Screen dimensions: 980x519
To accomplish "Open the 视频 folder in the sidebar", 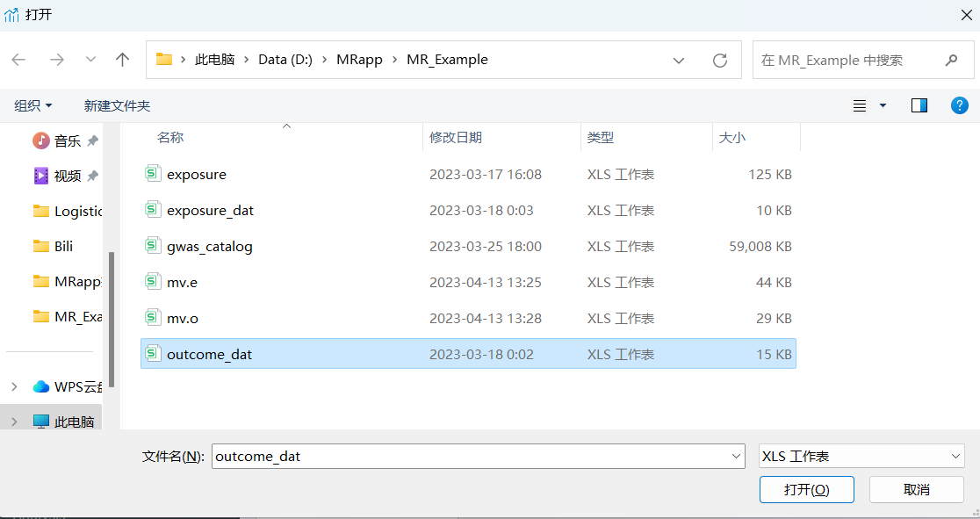I will tap(66, 175).
